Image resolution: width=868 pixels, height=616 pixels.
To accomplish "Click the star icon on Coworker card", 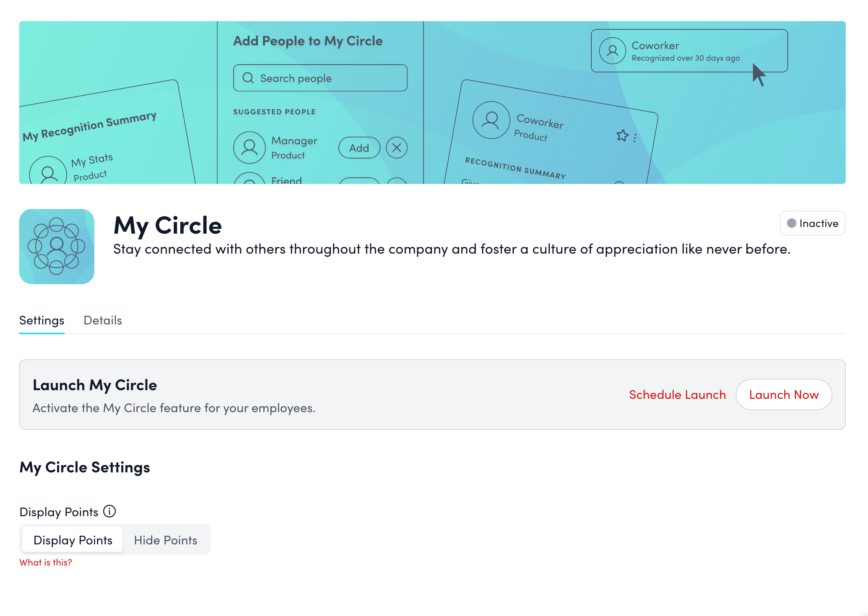I will [x=622, y=135].
